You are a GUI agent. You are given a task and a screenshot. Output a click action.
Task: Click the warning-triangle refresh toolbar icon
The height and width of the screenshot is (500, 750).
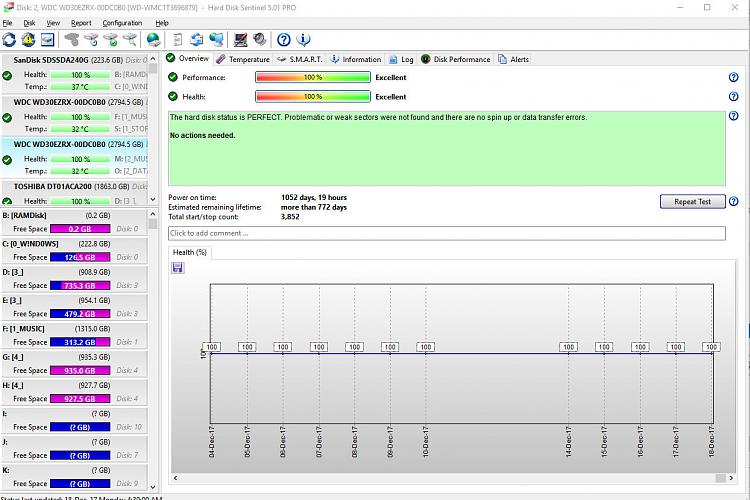coord(28,40)
